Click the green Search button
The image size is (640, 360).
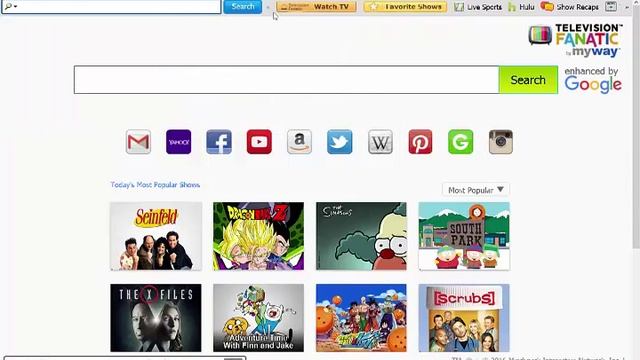tap(528, 80)
